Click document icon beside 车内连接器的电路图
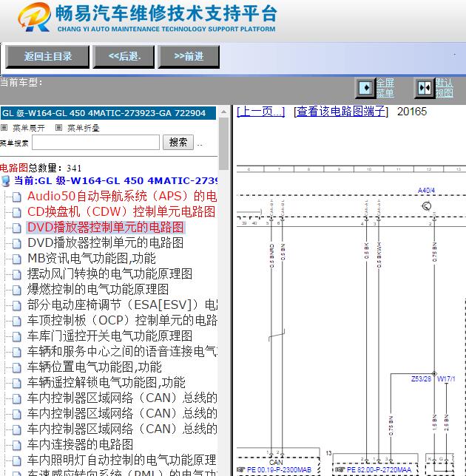 pyautogui.click(x=17, y=445)
